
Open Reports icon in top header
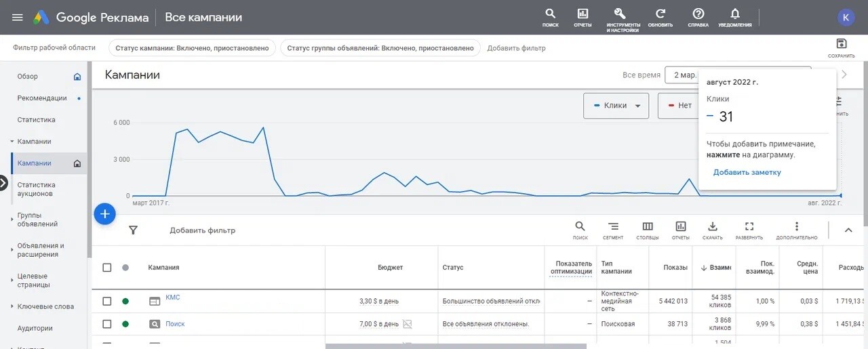pos(583,14)
